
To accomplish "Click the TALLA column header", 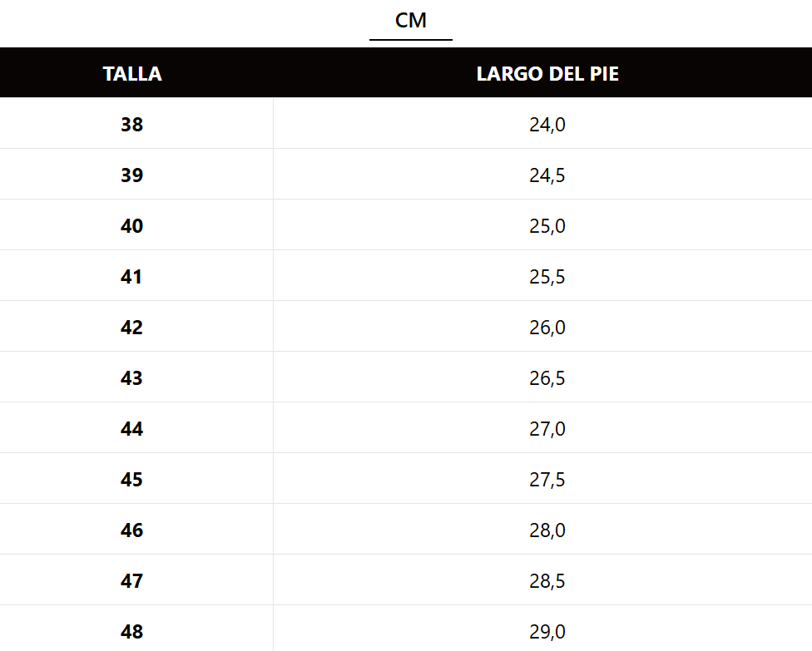I will click(132, 74).
